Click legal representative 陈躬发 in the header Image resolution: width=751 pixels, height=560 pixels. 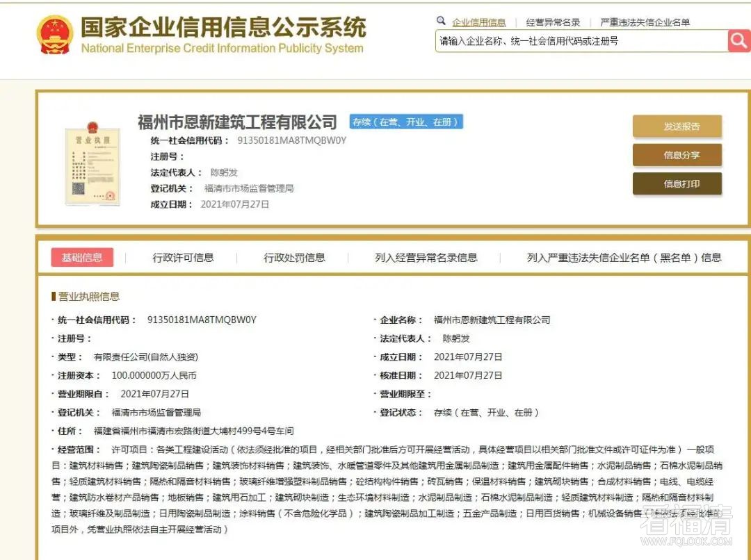point(224,172)
